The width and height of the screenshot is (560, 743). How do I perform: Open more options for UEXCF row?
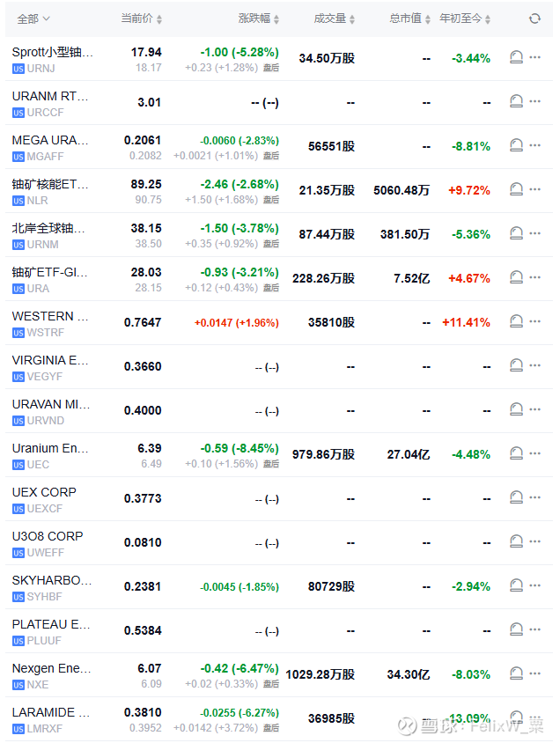(x=534, y=498)
